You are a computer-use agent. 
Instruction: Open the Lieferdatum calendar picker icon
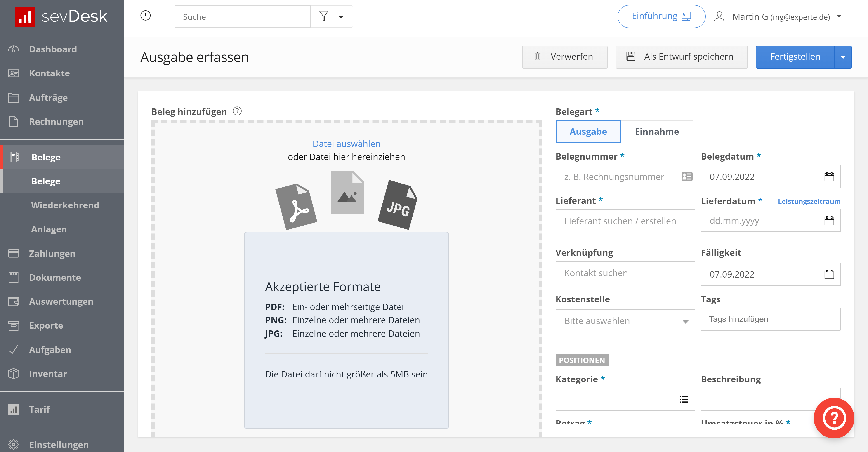(x=829, y=221)
